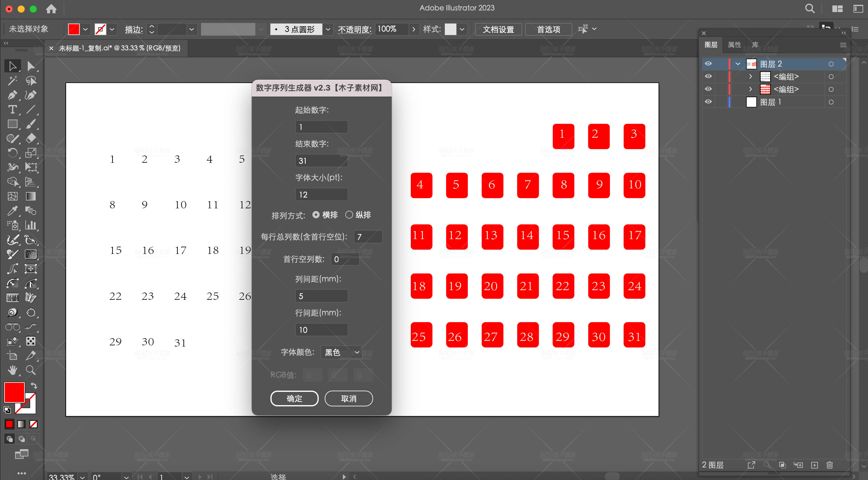Image resolution: width=868 pixels, height=480 pixels.
Task: Create new layer with plus icon
Action: 814,465
